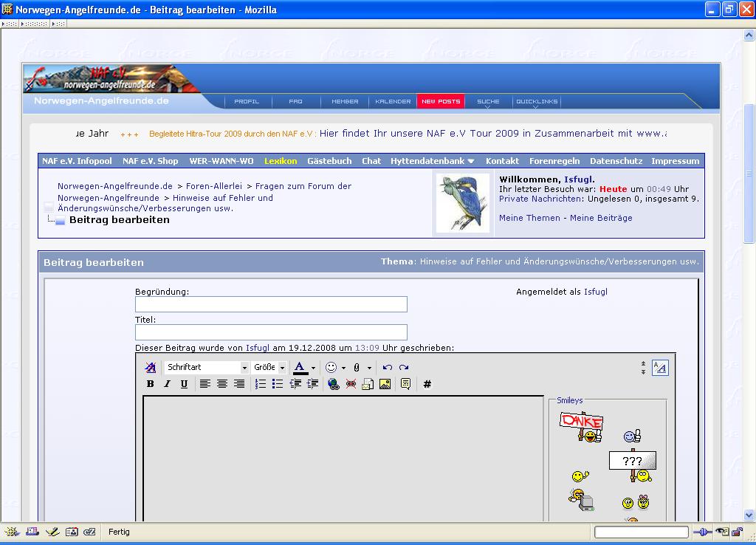
Task: Open the Gästebuch menu item
Action: tap(329, 161)
